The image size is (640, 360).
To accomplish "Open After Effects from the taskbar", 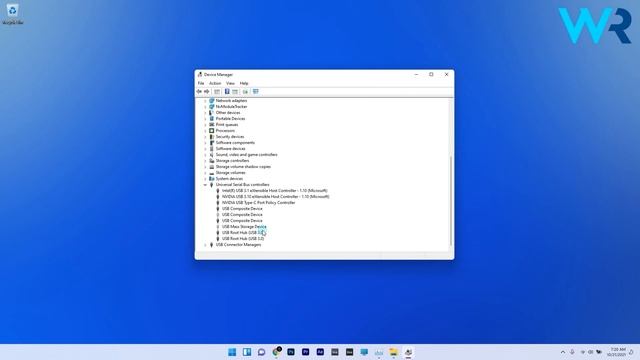I will (320, 352).
